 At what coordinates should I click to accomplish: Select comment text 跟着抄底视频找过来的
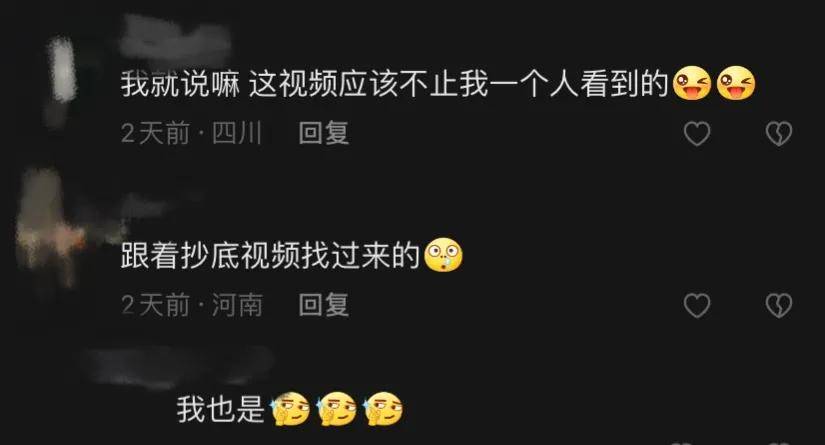click(x=270, y=256)
